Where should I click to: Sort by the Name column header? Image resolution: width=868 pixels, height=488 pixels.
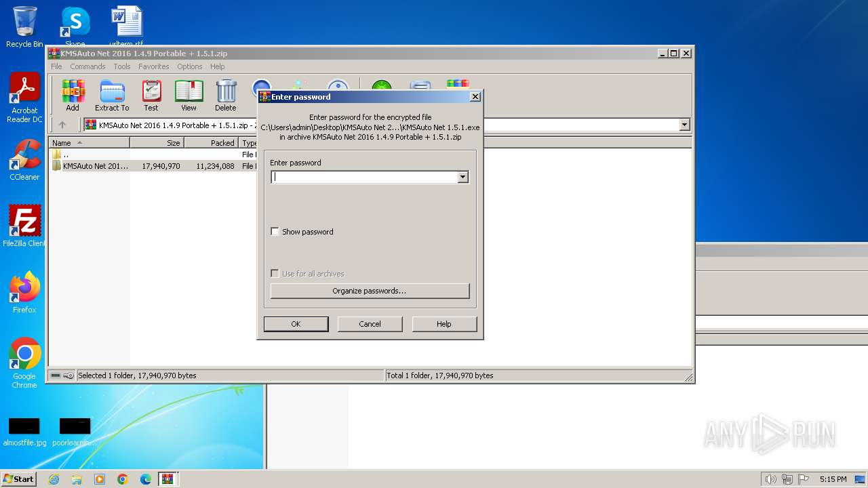[x=89, y=143]
